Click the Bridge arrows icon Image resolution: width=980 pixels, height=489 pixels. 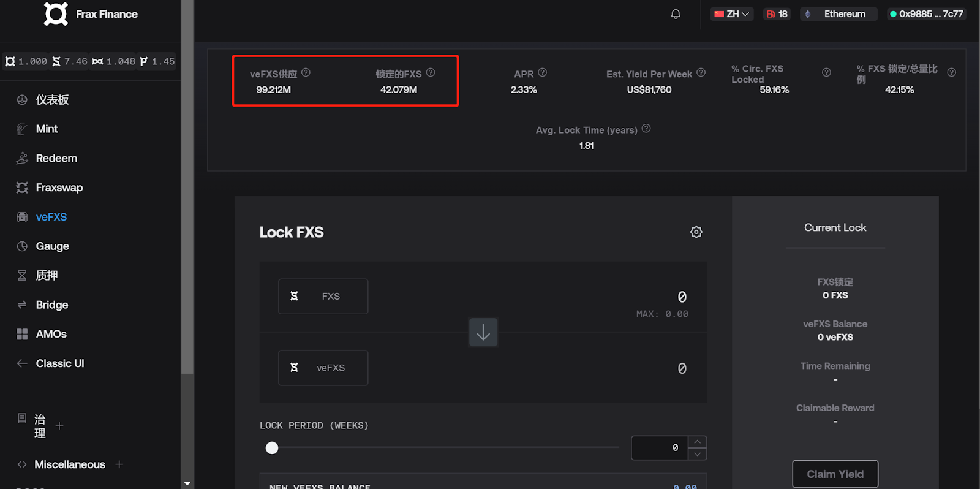[22, 305]
